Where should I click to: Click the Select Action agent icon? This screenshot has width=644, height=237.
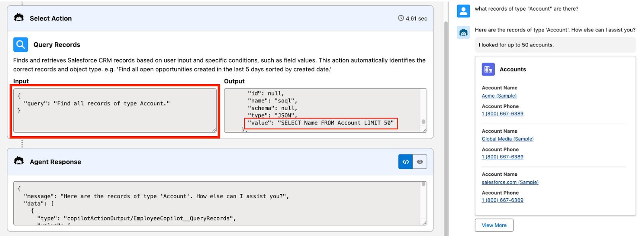pos(19,18)
